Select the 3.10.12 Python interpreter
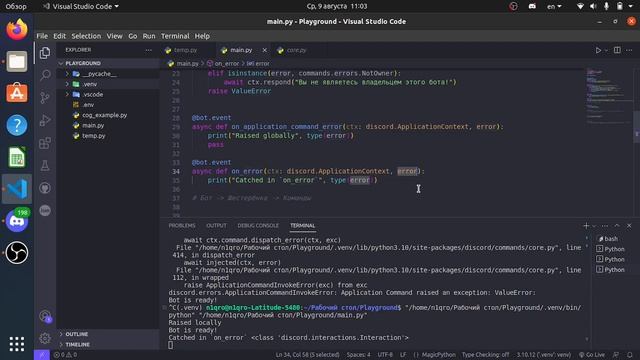This screenshot has width=640, height=360. pos(544,355)
